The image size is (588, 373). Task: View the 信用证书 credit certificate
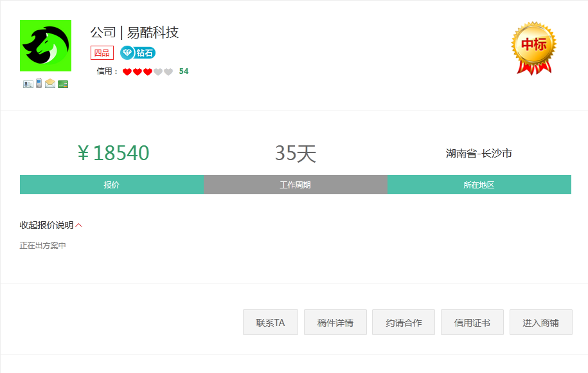tap(472, 322)
